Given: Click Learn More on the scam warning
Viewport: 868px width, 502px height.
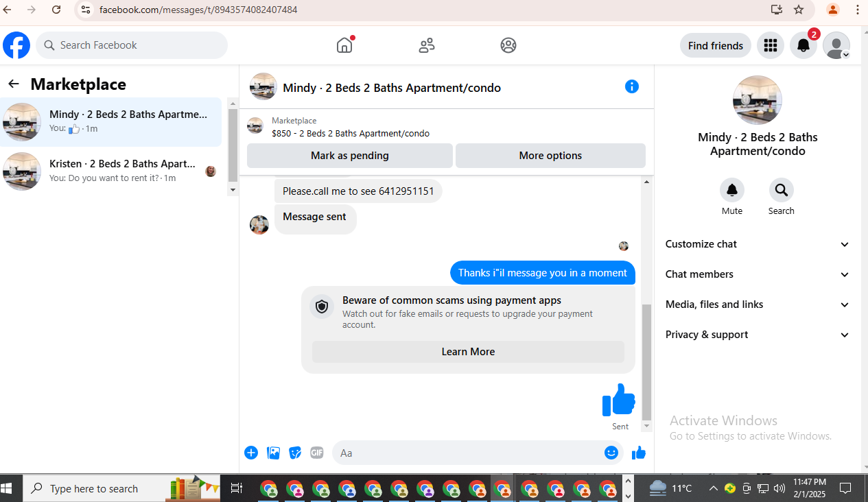Looking at the screenshot, I should tap(468, 352).
